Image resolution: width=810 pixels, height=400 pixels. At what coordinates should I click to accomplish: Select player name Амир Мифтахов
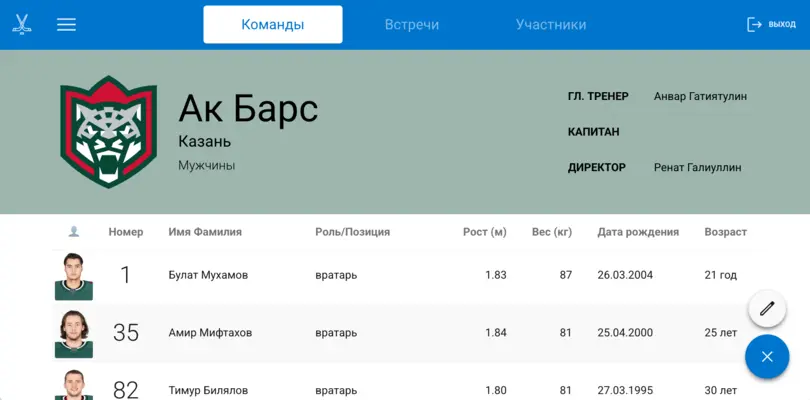coord(210,333)
